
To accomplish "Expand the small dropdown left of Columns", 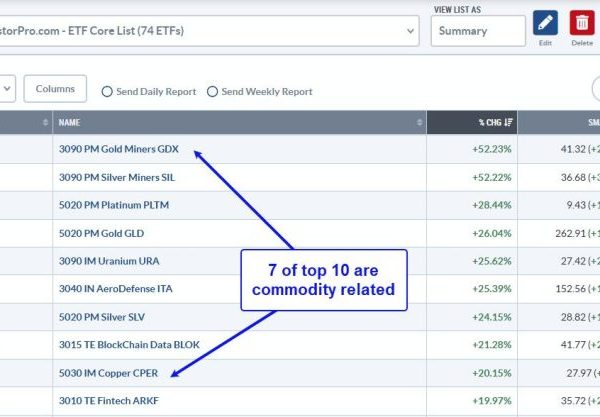I will tap(6, 89).
